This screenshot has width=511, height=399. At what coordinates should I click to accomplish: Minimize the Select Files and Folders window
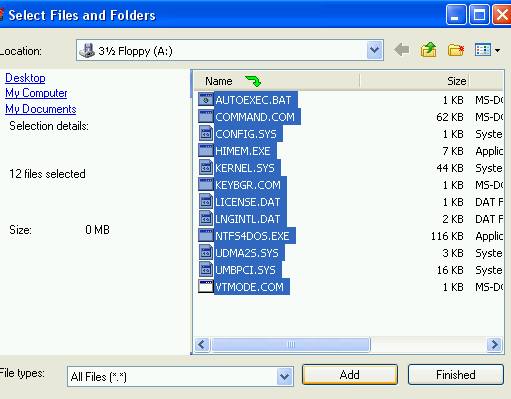tap(456, 15)
